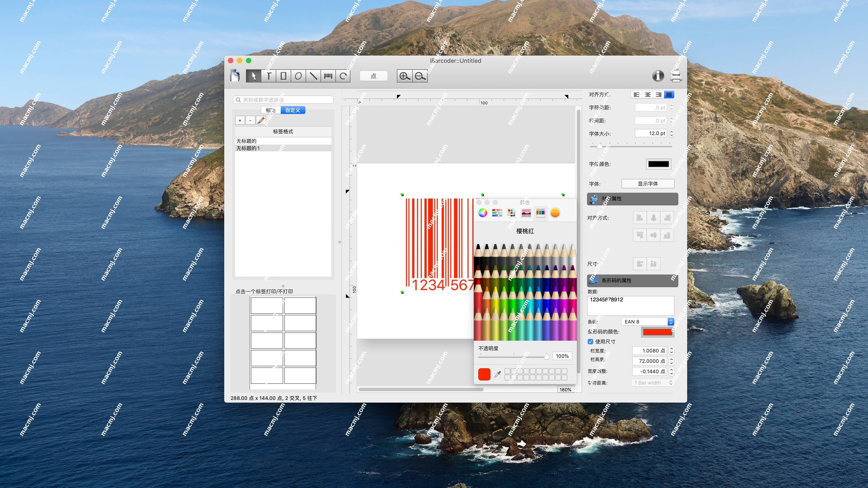Remove the selected label format
Viewport: 868px width, 488px height.
250,120
